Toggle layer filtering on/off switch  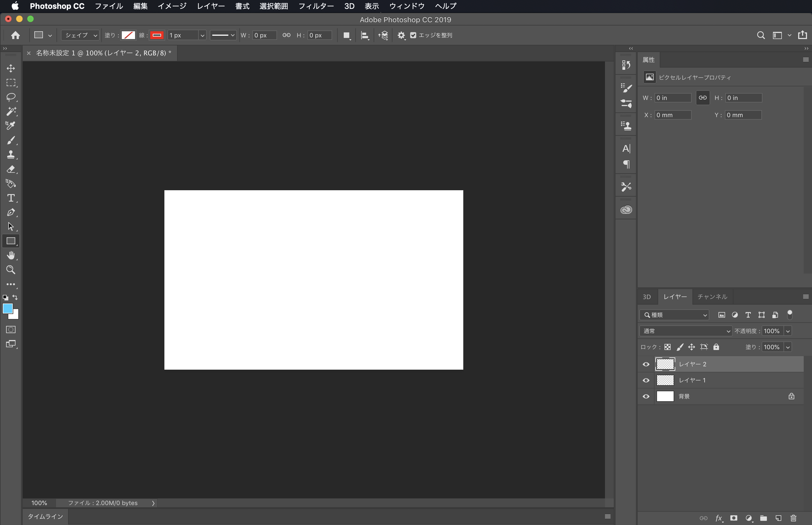tap(790, 315)
